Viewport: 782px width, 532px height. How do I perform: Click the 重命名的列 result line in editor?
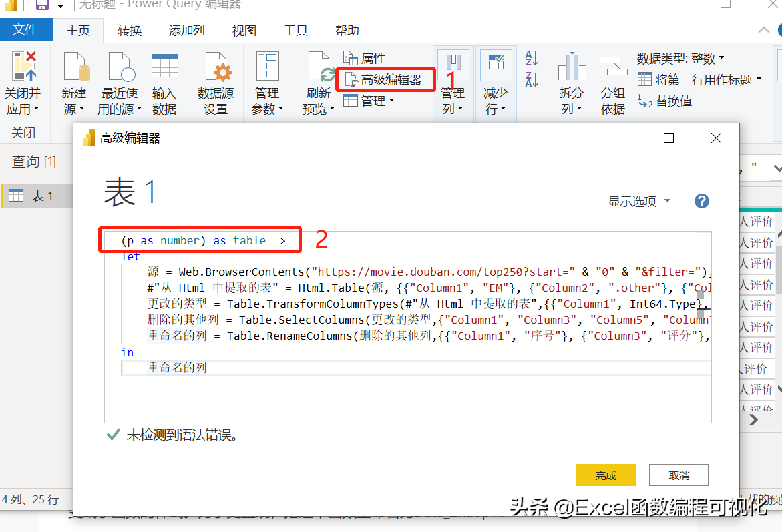177,368
